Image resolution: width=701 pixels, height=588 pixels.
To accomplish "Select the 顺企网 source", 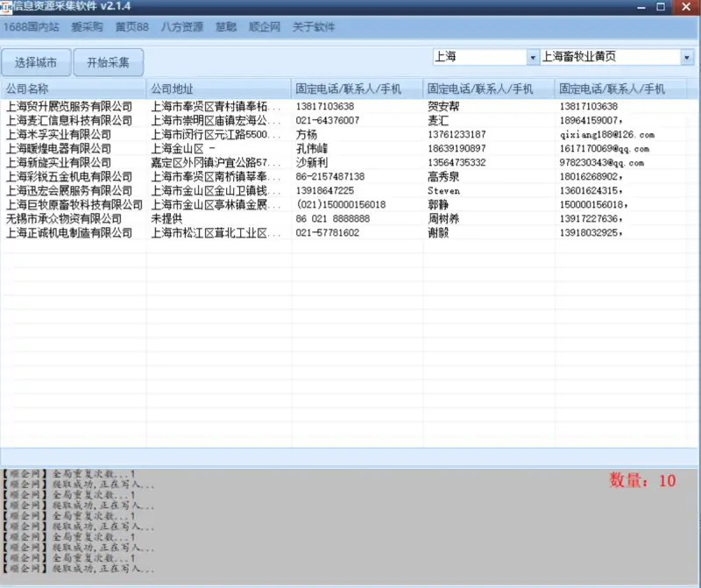I will tap(264, 27).
